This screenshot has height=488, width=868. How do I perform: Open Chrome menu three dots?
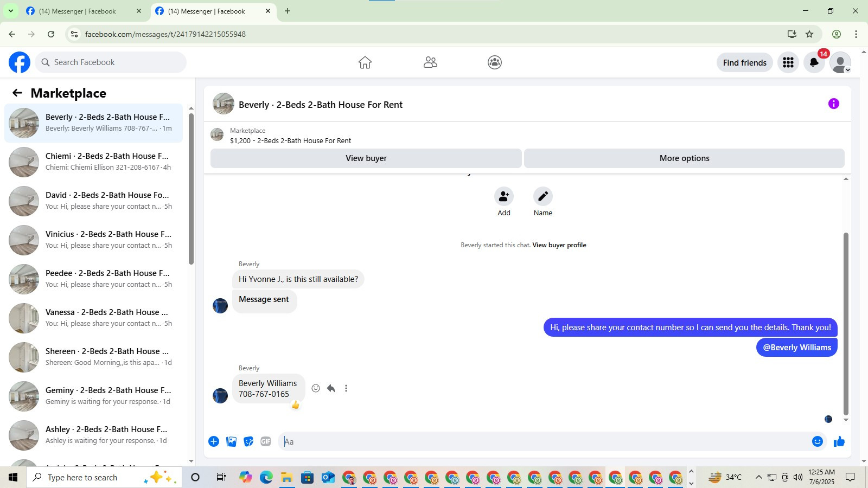tap(856, 34)
